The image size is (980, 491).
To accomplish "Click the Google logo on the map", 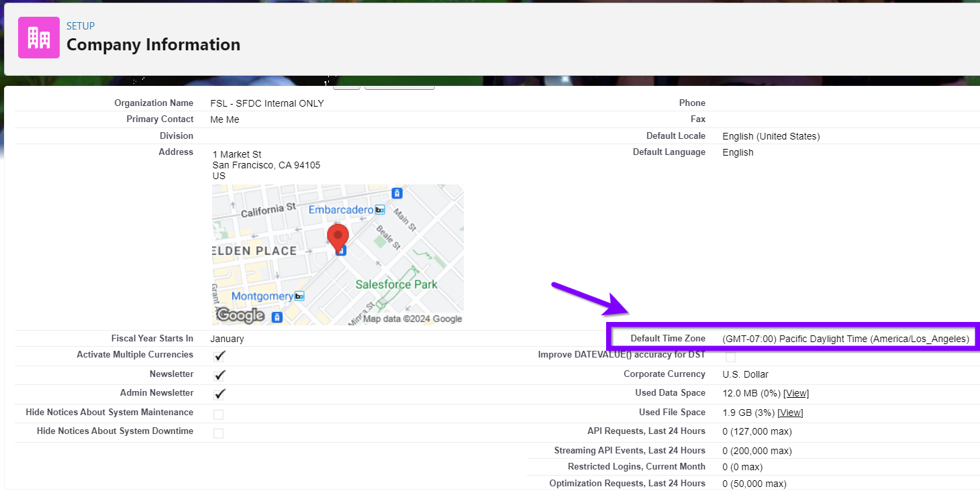I will (x=240, y=315).
